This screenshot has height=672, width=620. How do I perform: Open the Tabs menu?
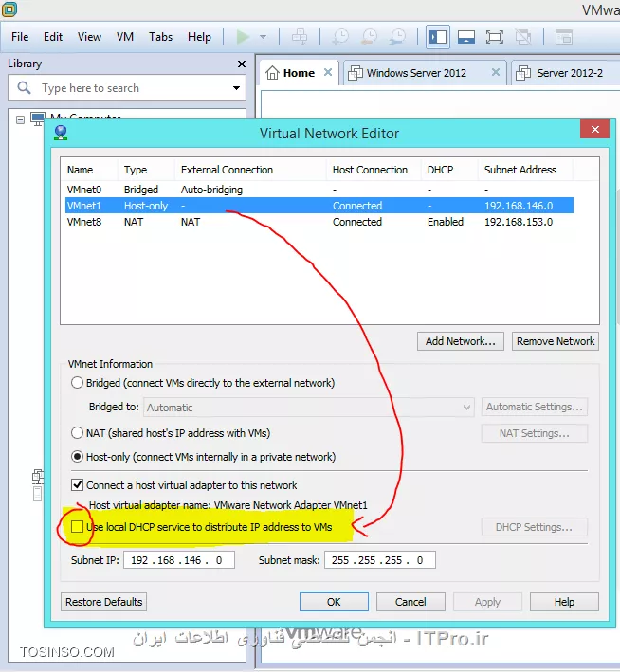(161, 37)
